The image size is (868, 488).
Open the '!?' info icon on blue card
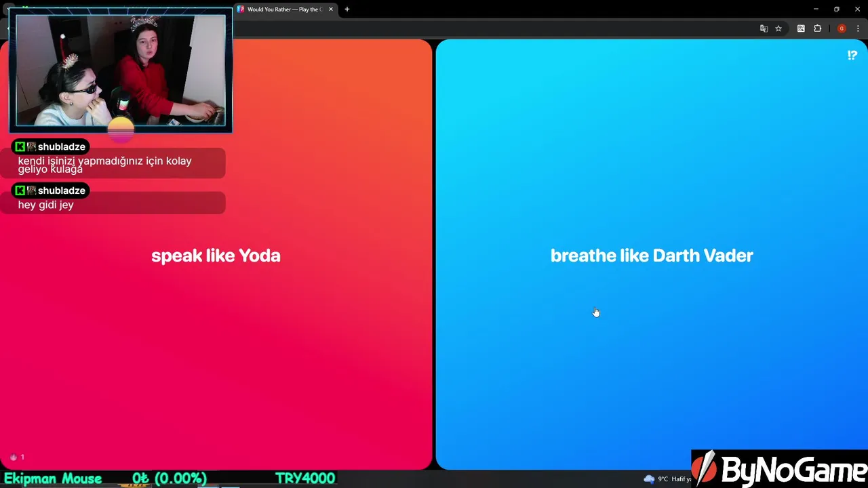[852, 56]
